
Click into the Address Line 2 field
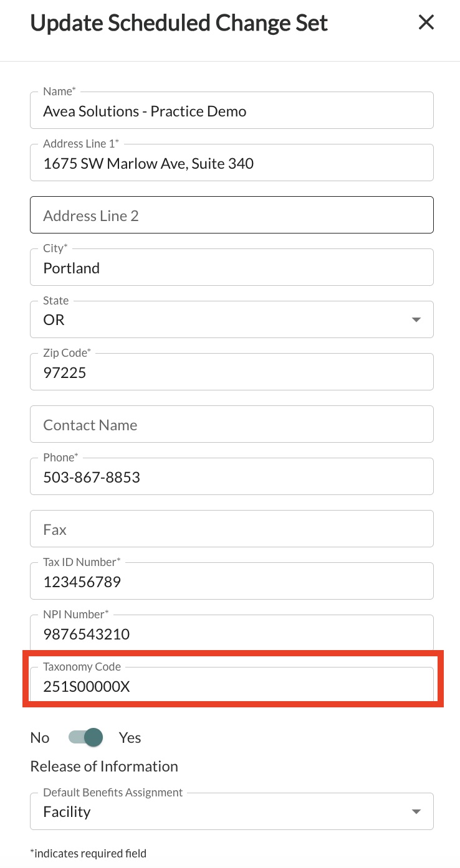[x=231, y=216]
